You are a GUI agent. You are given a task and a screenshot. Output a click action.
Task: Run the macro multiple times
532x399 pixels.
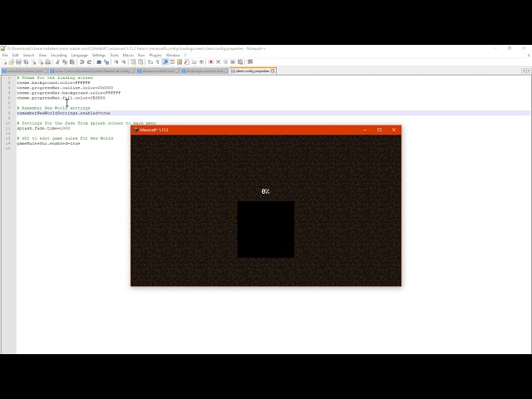(x=233, y=62)
